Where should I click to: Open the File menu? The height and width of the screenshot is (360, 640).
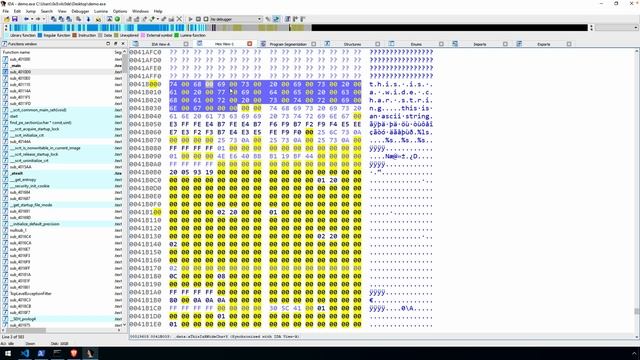click(x=5, y=11)
